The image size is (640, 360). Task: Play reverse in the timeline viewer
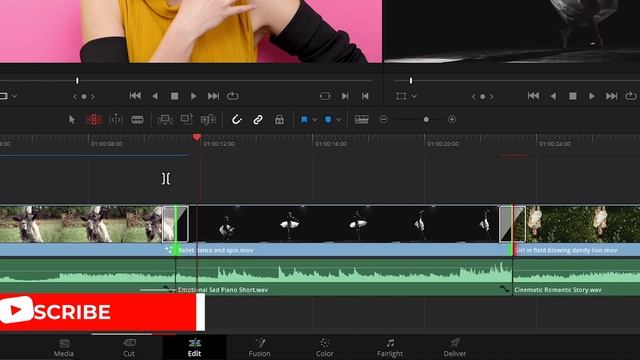pyautogui.click(x=553, y=96)
